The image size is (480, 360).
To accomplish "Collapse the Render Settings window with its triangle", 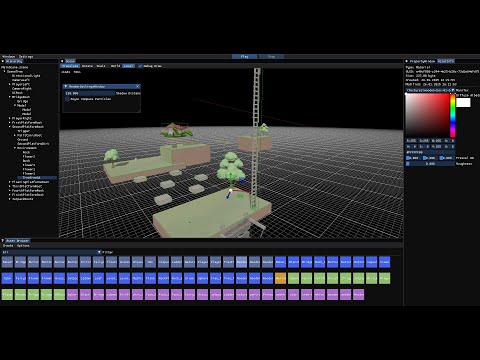I will point(66,86).
